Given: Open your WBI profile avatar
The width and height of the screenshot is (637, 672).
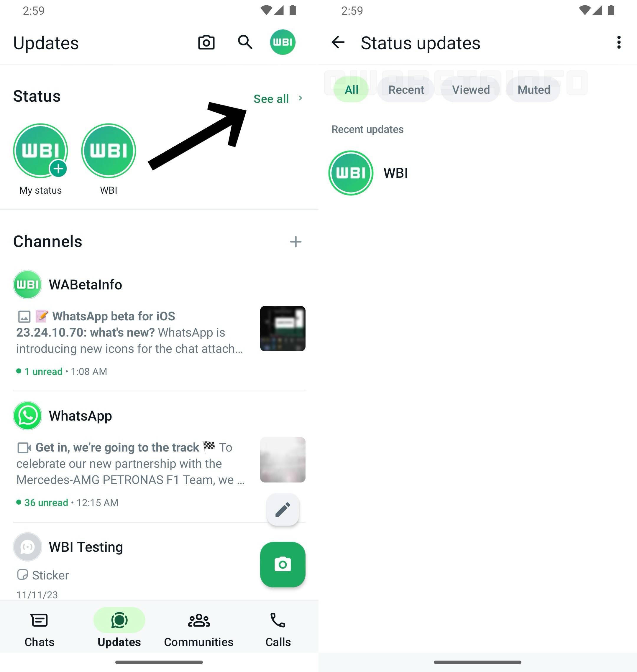Looking at the screenshot, I should point(283,42).
